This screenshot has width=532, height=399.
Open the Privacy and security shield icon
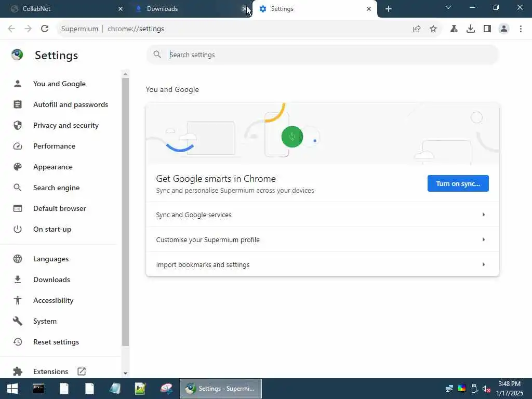(18, 125)
